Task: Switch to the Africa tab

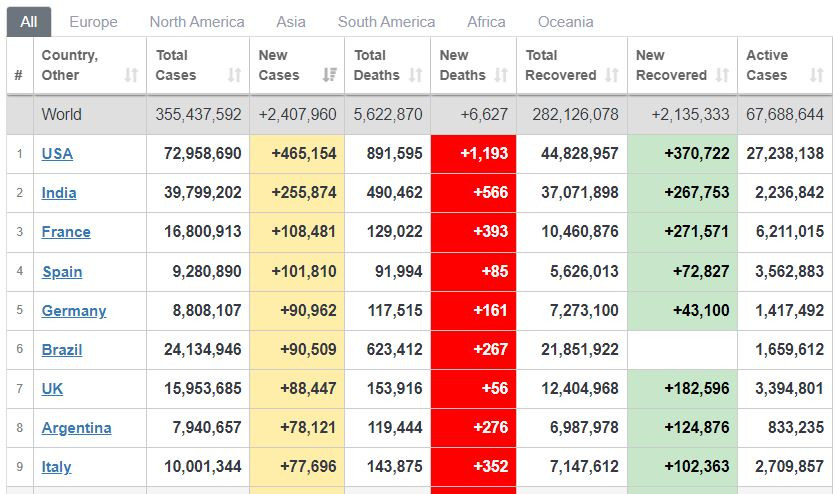Action: coord(486,22)
